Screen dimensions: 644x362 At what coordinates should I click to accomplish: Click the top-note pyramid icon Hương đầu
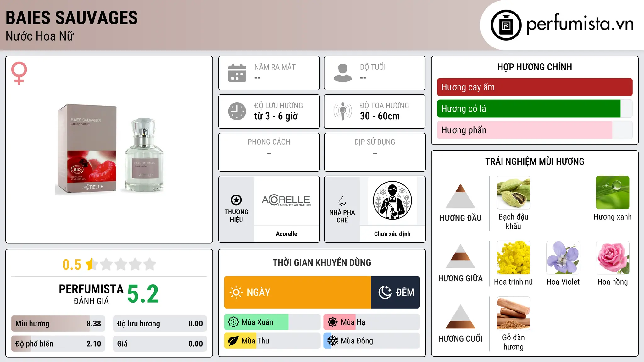tap(460, 196)
